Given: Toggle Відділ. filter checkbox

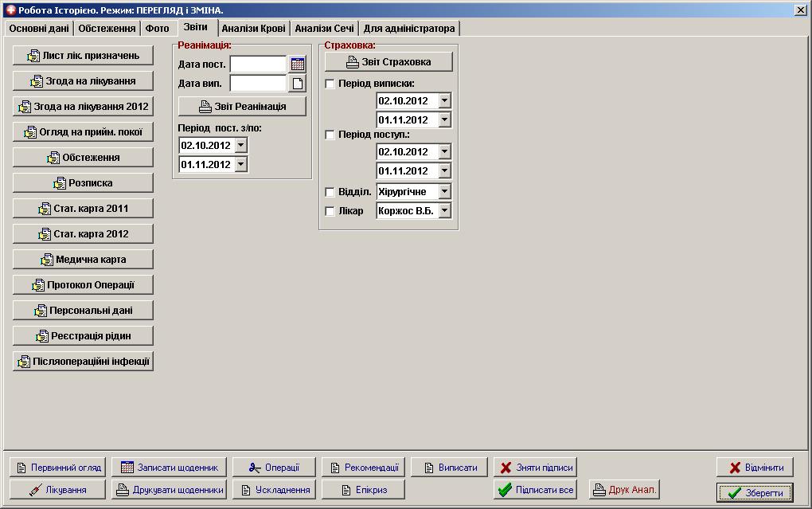Looking at the screenshot, I should pyautogui.click(x=330, y=192).
